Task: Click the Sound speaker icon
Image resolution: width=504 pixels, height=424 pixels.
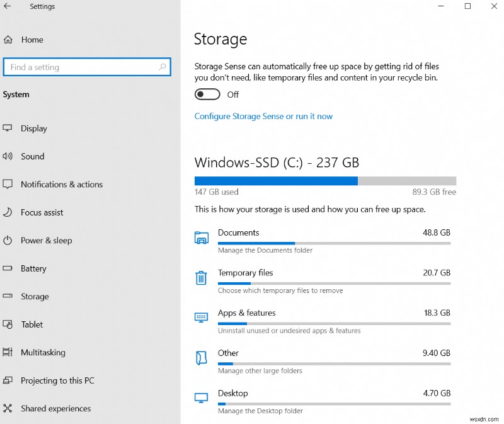Action: [8, 156]
